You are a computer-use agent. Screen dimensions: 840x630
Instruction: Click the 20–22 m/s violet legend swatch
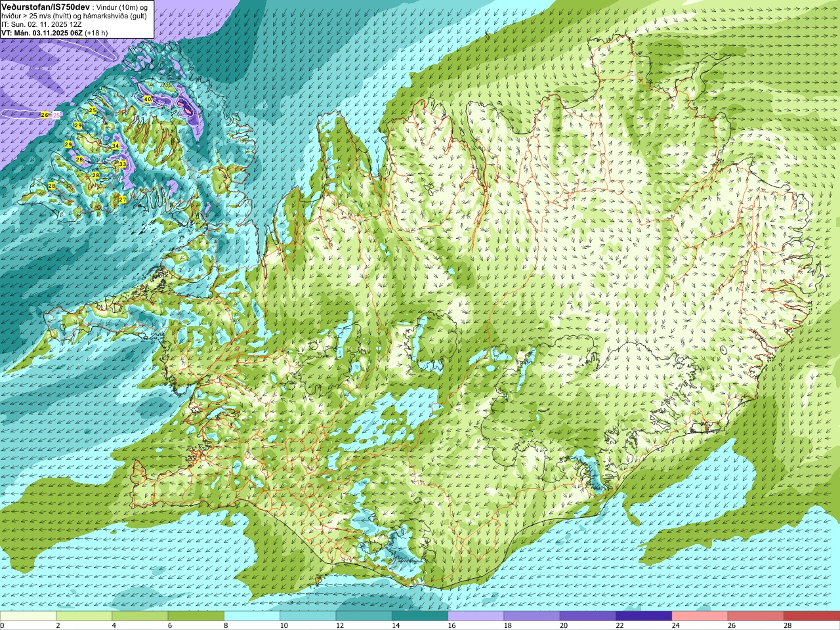pos(588,616)
